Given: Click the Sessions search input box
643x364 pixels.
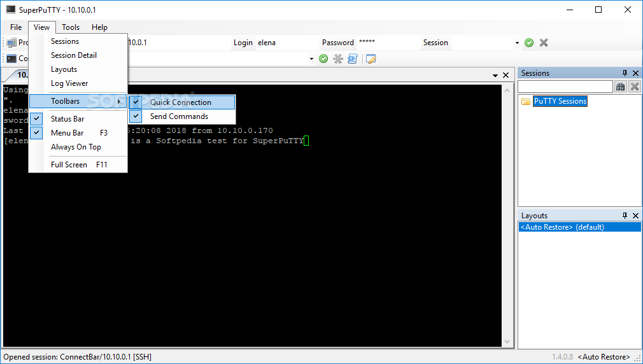Looking at the screenshot, I should pyautogui.click(x=565, y=87).
